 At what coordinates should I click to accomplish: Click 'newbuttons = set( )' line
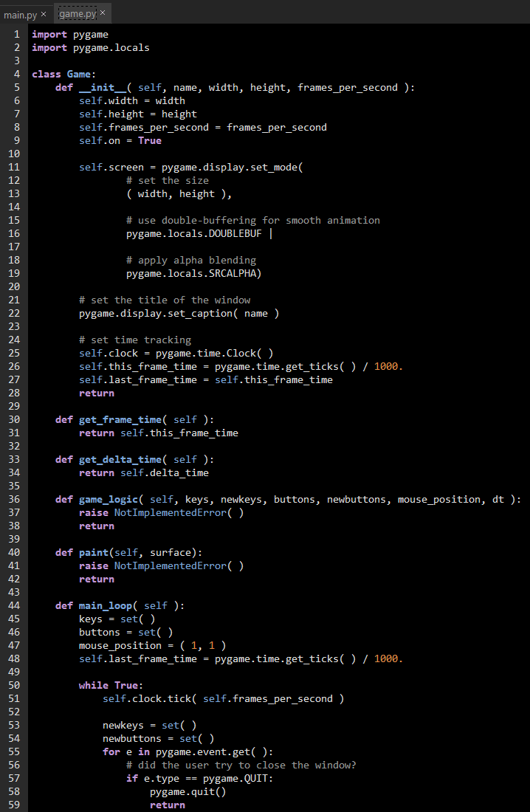[159, 738]
